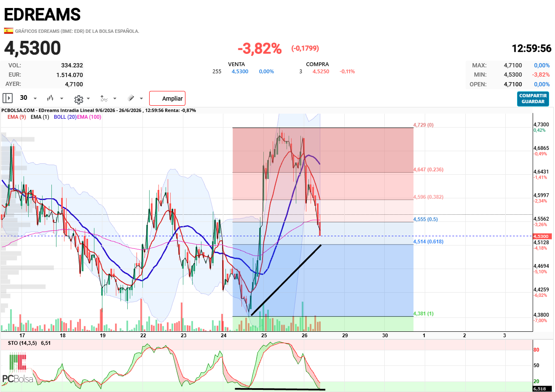
Task: Click the stochastic 80 level label
Action: click(536, 350)
